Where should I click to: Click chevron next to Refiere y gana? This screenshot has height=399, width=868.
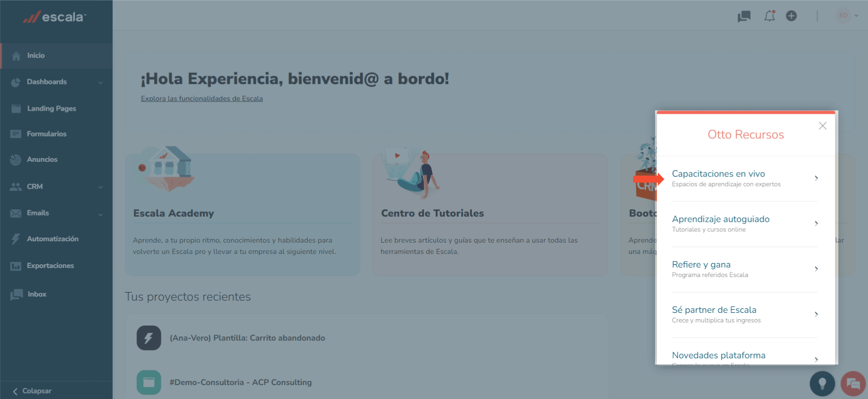(x=816, y=269)
